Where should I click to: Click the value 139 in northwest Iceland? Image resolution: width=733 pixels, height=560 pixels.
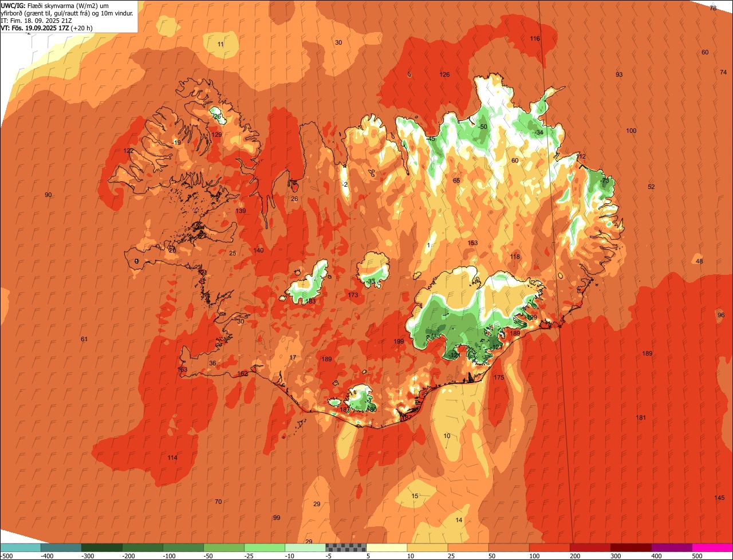[x=241, y=211]
